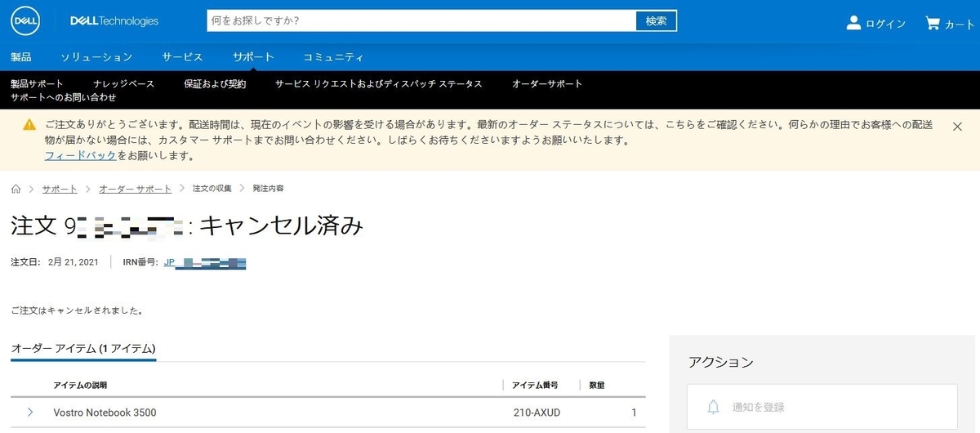Select the オーダー アイテム (1 アイテム) tab
This screenshot has height=433, width=980.
coord(83,348)
